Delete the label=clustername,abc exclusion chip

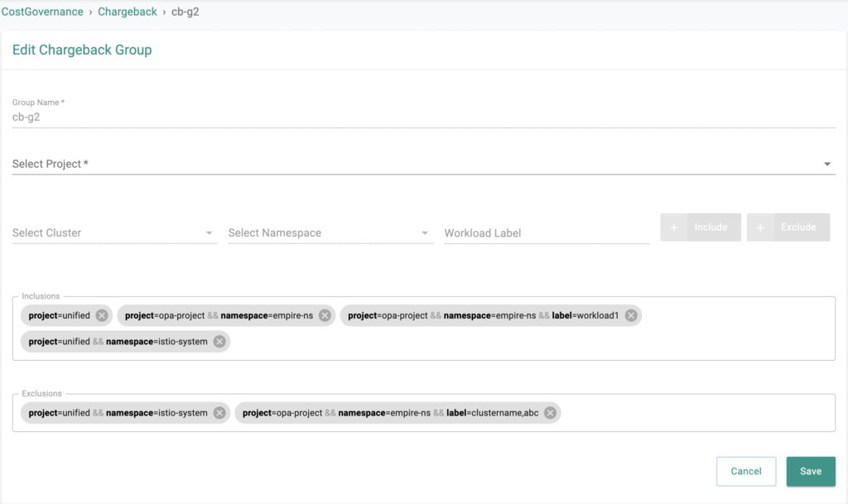(550, 412)
